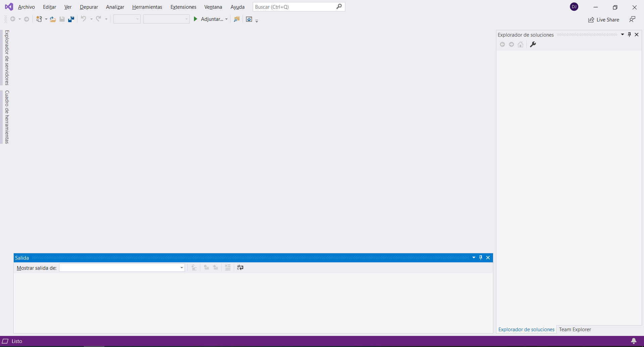The height and width of the screenshot is (347, 644).
Task: Toggle auto-hide pin on Salida panel
Action: tap(481, 258)
